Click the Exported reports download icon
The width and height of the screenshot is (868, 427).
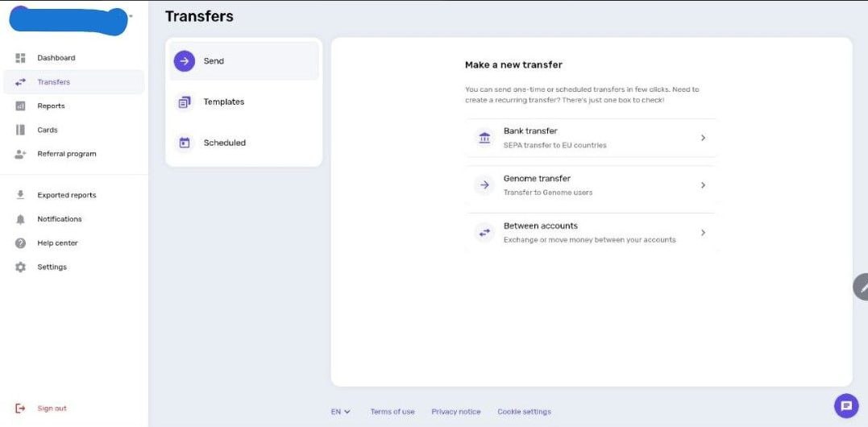click(20, 195)
